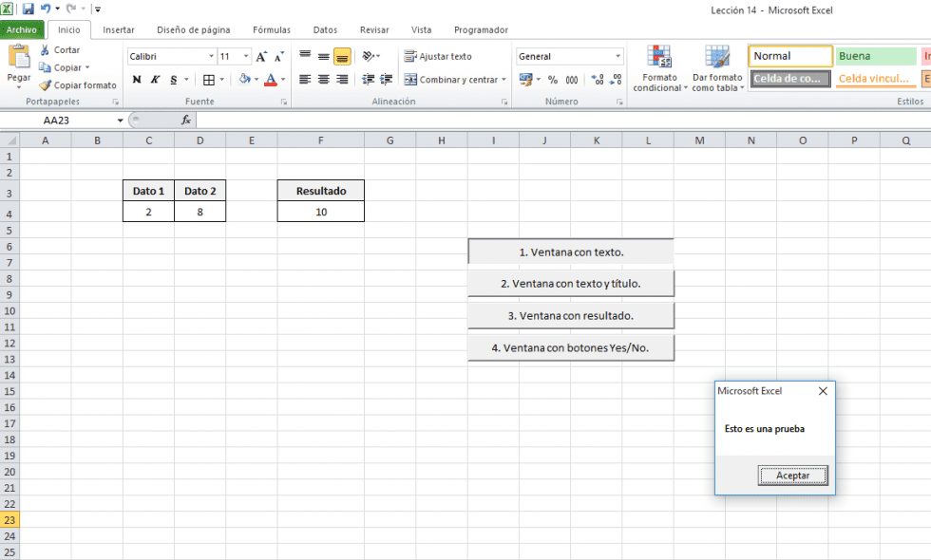Viewport: 931px width, 560px height.
Task: Click the Cortar scissors icon
Action: (45, 50)
